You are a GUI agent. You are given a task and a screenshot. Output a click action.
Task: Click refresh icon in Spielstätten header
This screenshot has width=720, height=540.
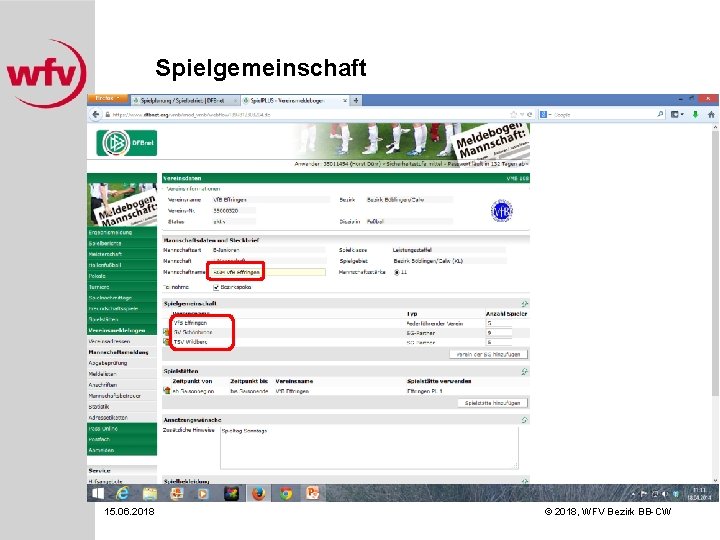coord(524,371)
